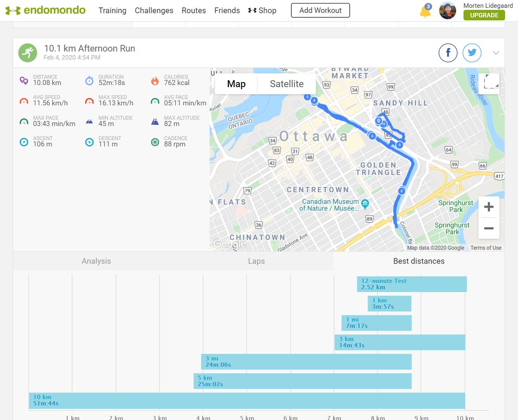518x420 pixels.
Task: Click the 05:11 min/km avg pace value
Action: 185,103
